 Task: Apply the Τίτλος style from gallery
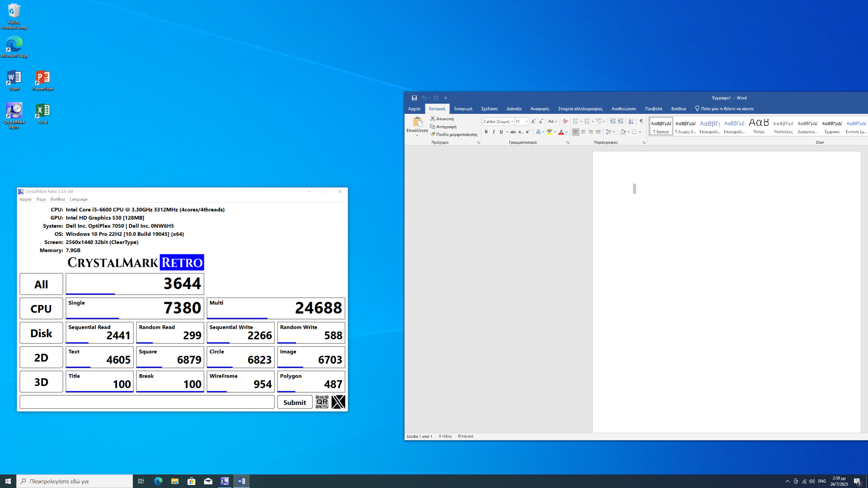click(x=759, y=126)
